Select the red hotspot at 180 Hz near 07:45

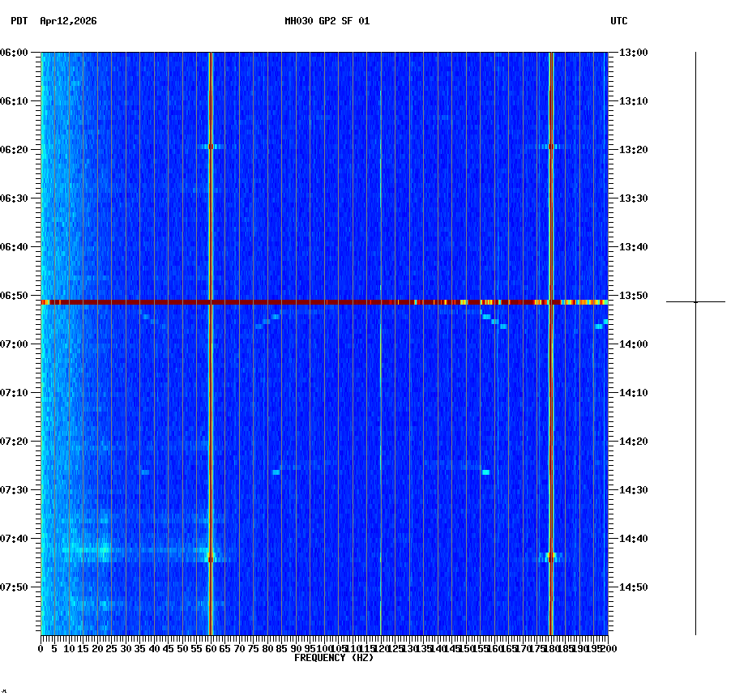(551, 557)
